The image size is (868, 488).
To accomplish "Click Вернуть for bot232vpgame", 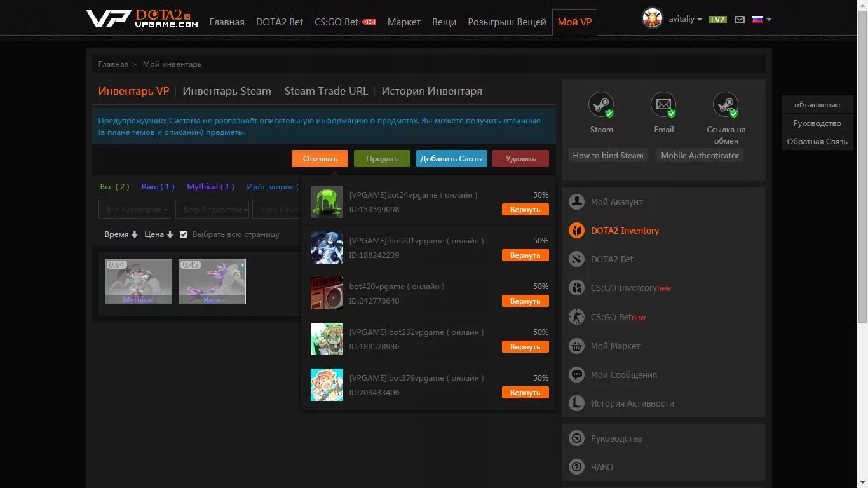I will point(525,347).
